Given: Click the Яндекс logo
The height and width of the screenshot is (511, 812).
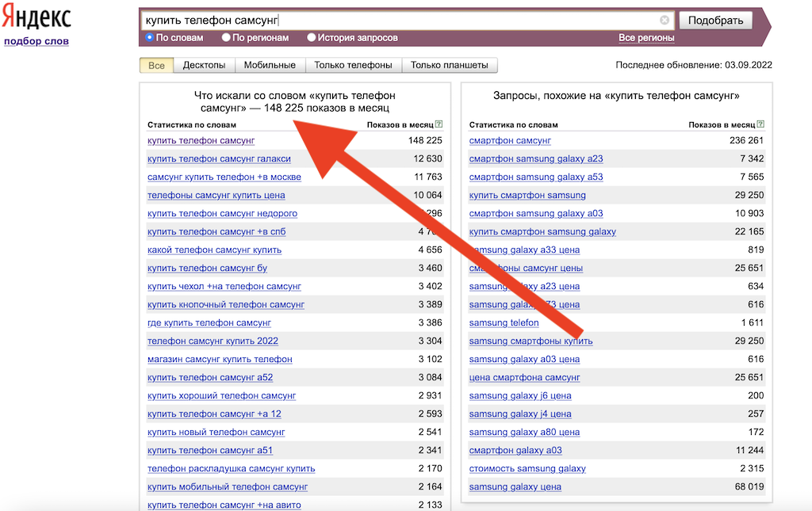Looking at the screenshot, I should [x=36, y=17].
